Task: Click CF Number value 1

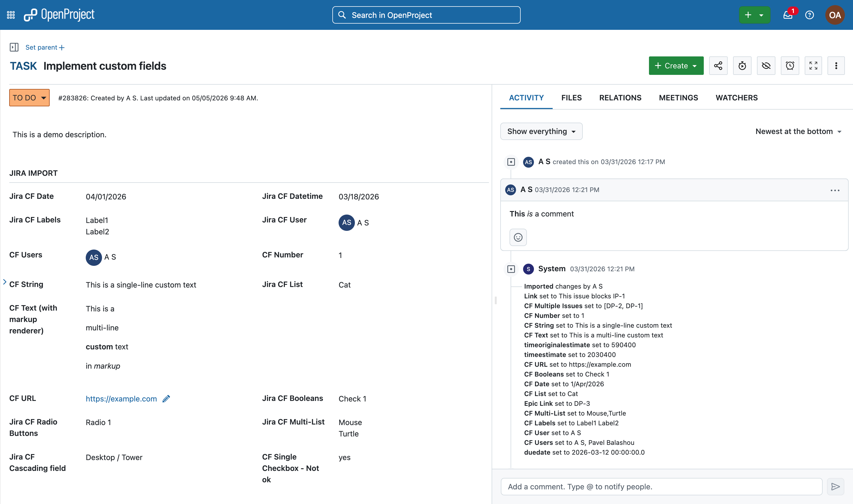Action: [x=340, y=256]
